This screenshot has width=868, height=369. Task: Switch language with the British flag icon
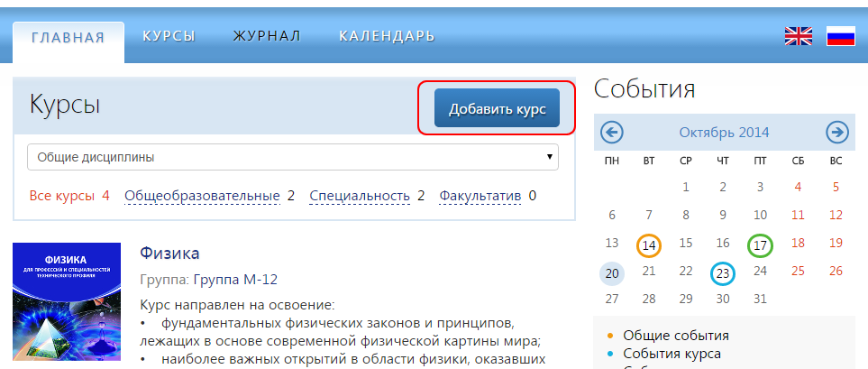pyautogui.click(x=798, y=36)
